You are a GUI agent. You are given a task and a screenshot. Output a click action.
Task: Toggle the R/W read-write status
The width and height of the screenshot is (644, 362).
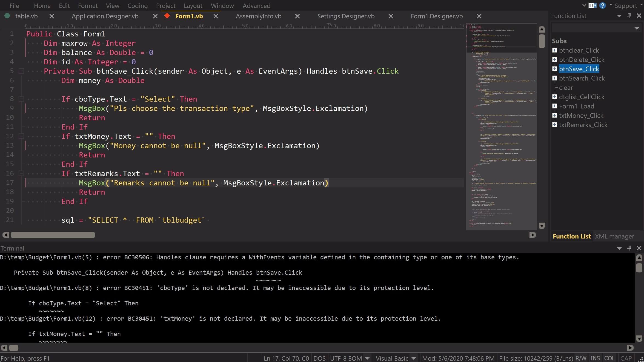click(x=581, y=358)
